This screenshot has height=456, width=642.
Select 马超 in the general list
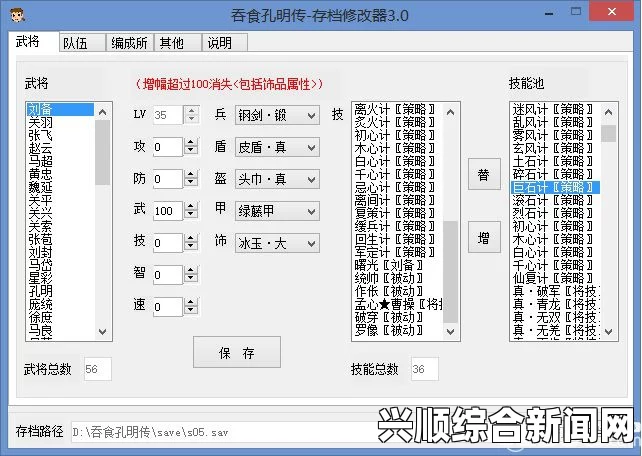click(x=61, y=161)
